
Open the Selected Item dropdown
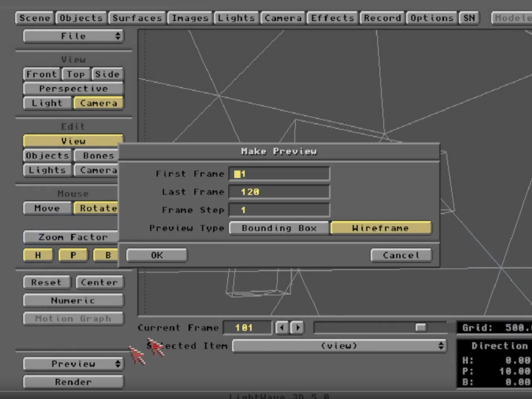pos(339,346)
